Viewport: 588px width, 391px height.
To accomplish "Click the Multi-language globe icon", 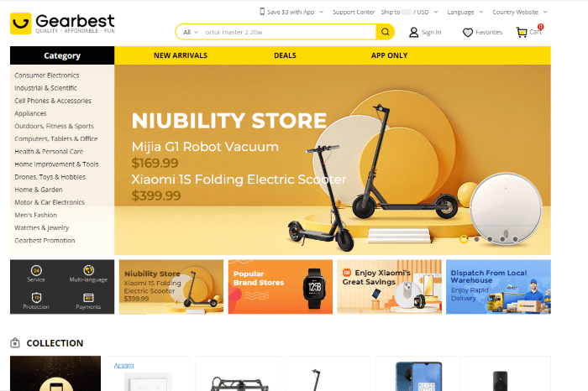I will (x=88, y=270).
